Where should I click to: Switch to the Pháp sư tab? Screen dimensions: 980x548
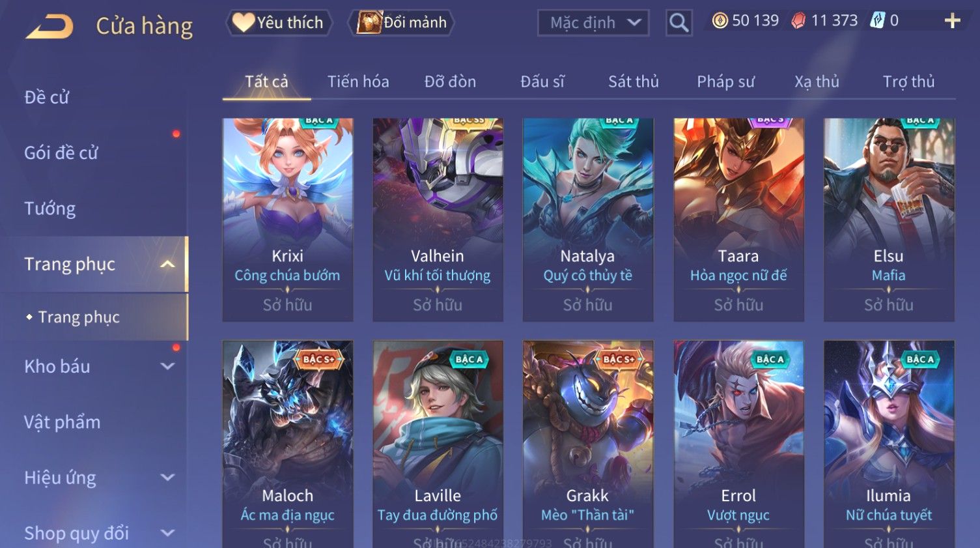coord(725,81)
